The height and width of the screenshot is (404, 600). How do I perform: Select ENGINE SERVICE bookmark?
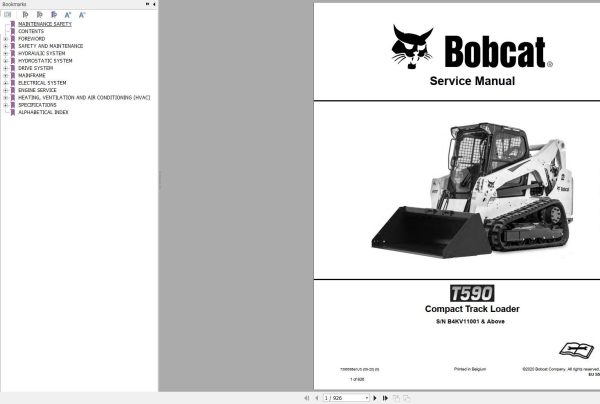point(37,90)
